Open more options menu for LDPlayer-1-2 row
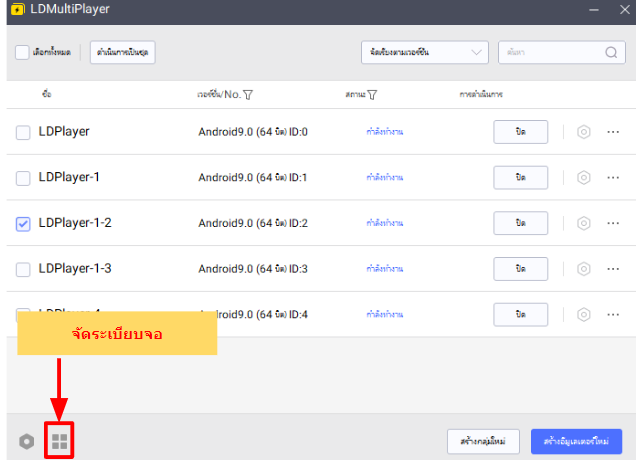This screenshot has width=638, height=460. 613,223
